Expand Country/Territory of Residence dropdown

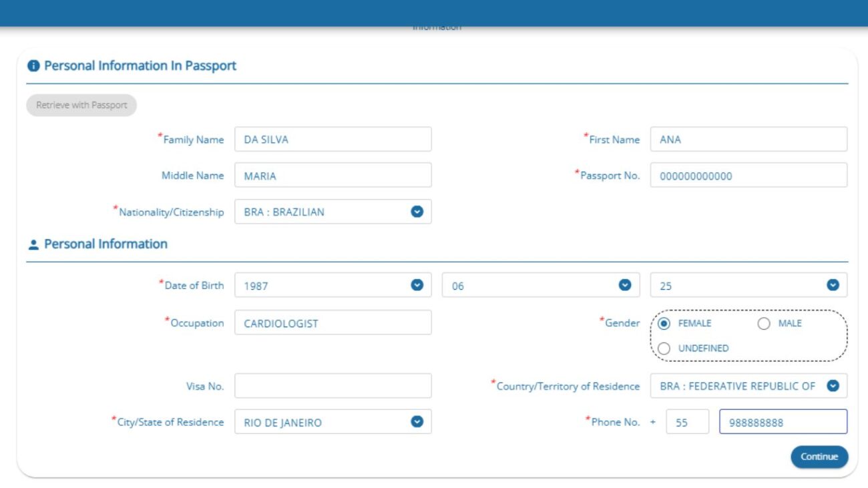point(833,385)
